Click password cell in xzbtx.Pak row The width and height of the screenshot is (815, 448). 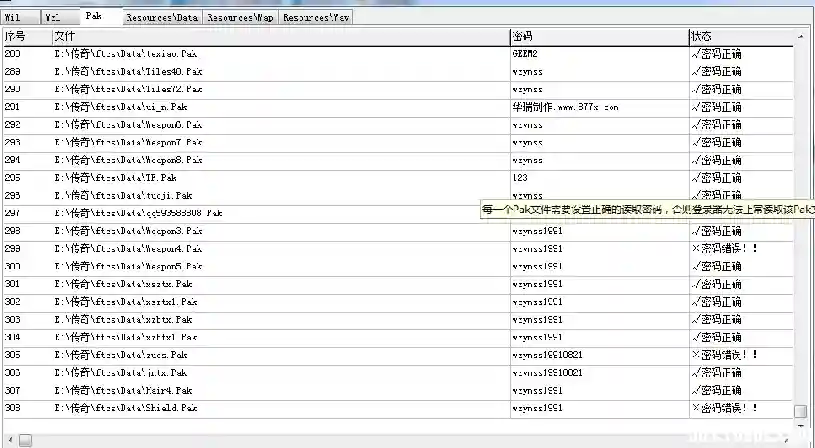click(x=600, y=319)
